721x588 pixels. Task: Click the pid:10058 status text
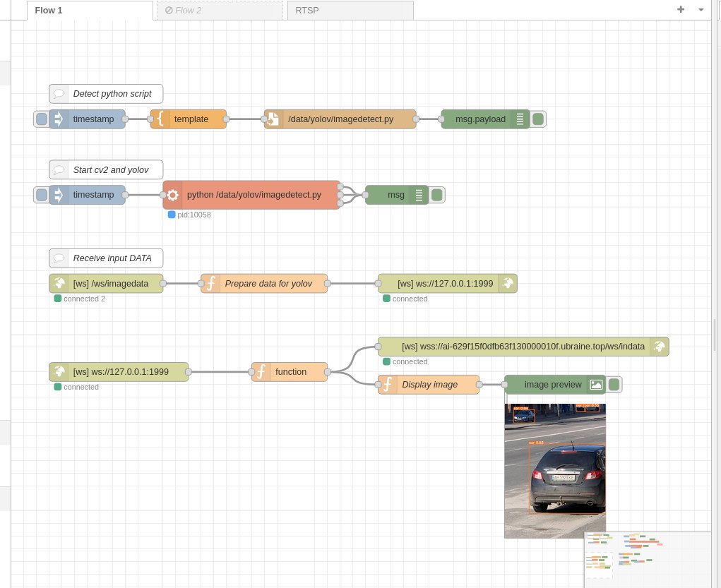coord(194,215)
